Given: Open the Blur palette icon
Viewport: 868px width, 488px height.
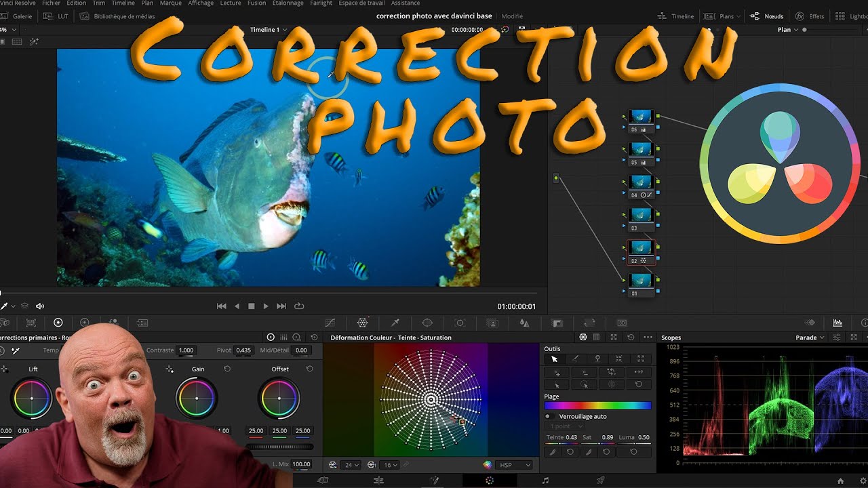Looking at the screenshot, I should 524,323.
